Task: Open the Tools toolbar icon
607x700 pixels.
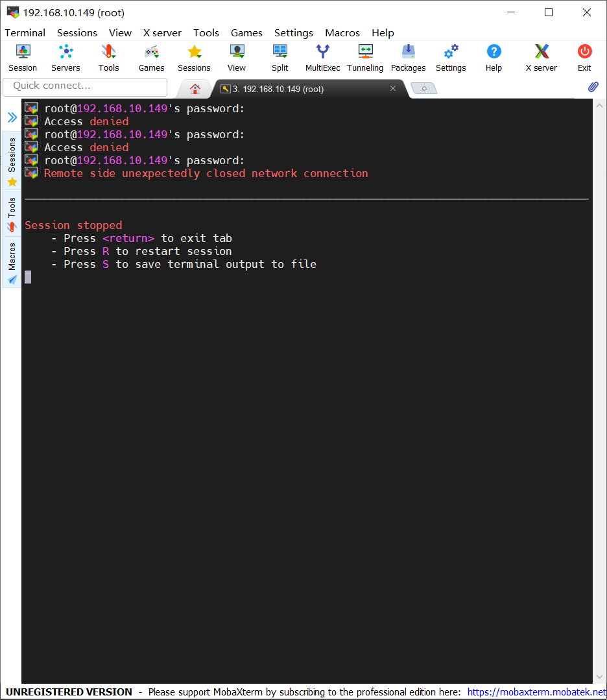Action: click(x=108, y=58)
